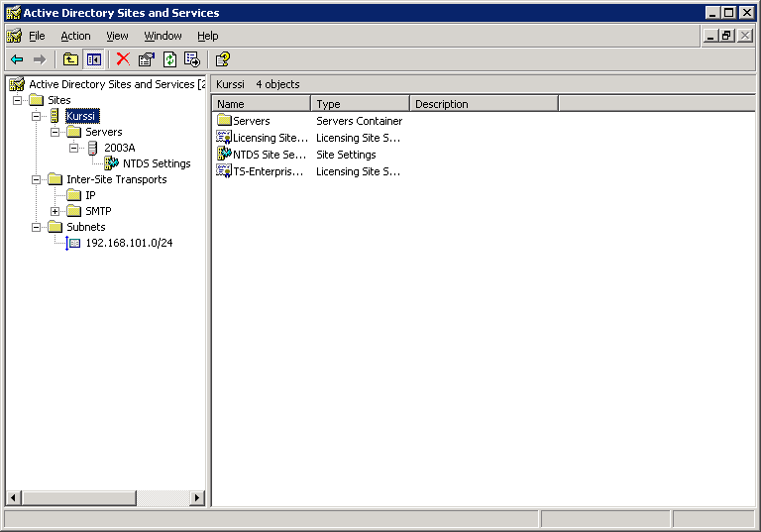Image resolution: width=761 pixels, height=532 pixels.
Task: Collapse the Kurssi site node
Action: 36,117
